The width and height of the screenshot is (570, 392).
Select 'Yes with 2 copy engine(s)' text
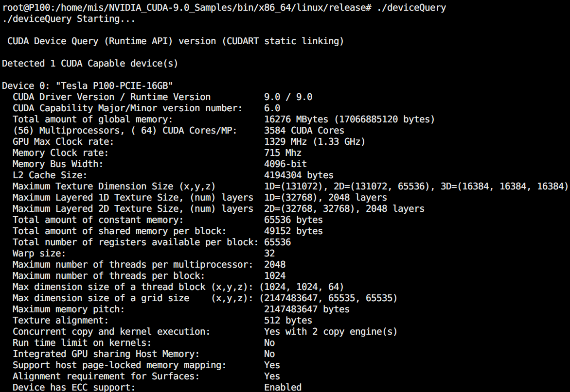click(x=331, y=332)
